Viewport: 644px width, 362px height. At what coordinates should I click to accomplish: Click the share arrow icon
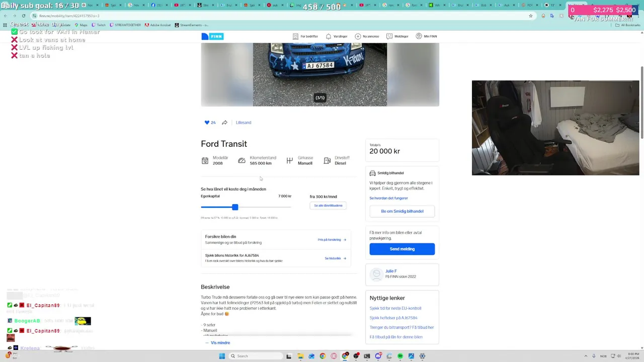pos(224,123)
